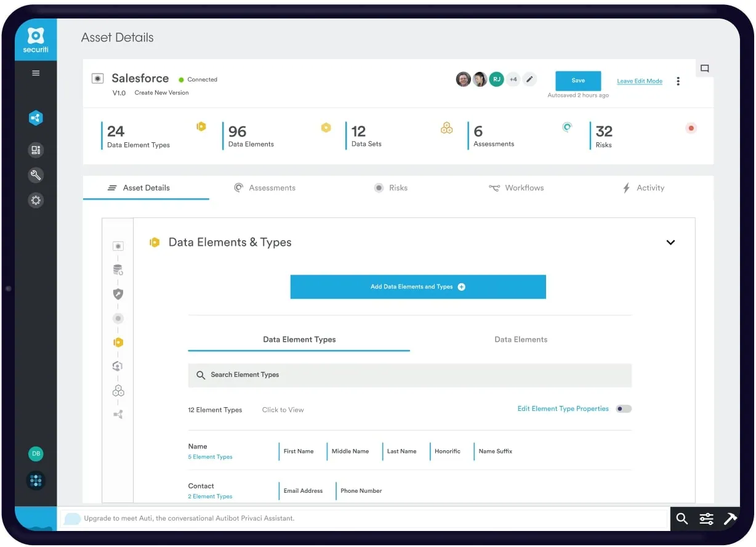Focus the Search Element Types field
Viewport: 756px width, 547px height.
tap(409, 375)
